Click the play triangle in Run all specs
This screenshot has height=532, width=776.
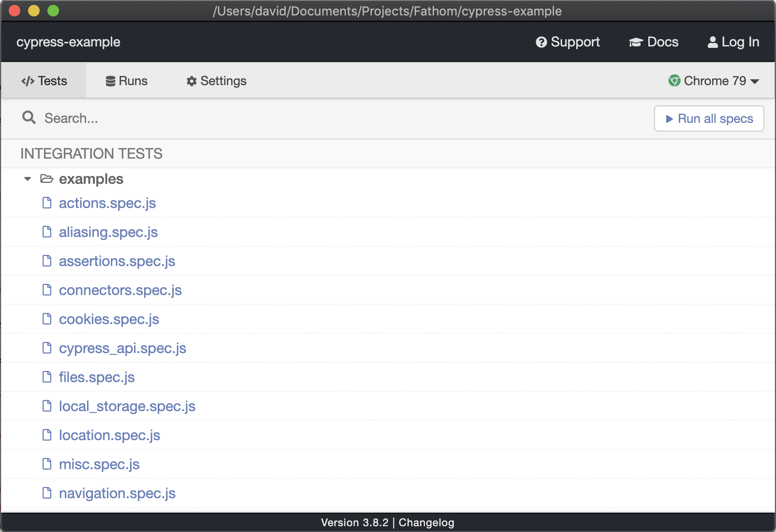[670, 119]
